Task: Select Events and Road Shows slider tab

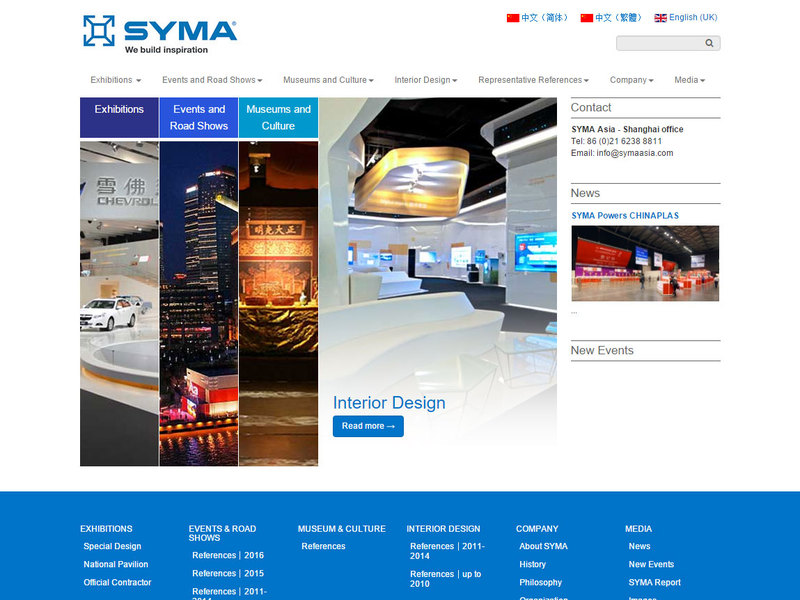Action: [x=199, y=118]
